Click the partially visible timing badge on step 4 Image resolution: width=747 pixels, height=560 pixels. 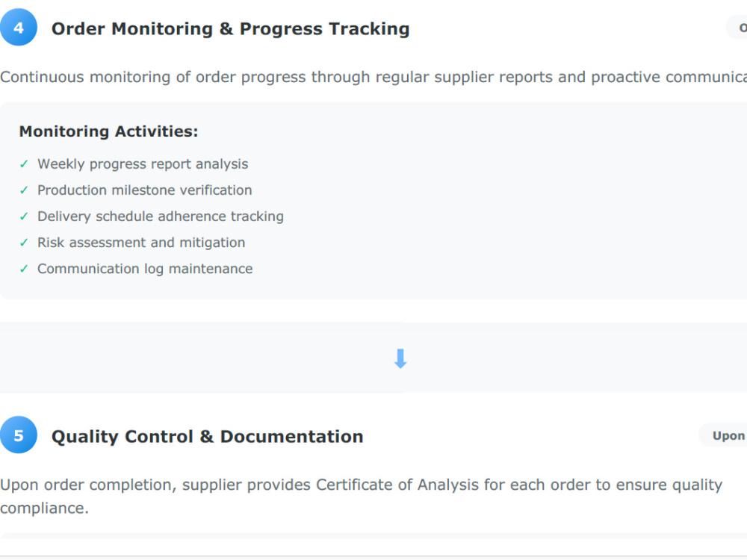pyautogui.click(x=736, y=28)
